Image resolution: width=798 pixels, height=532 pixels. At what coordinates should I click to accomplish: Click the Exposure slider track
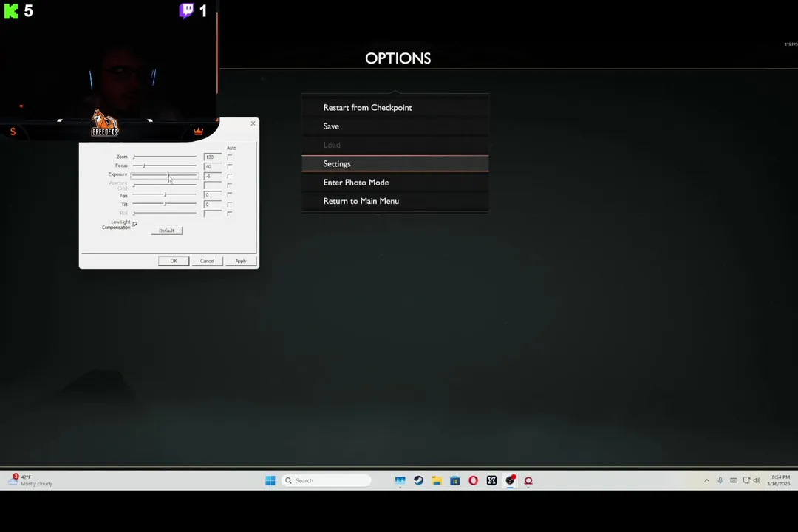(x=164, y=175)
